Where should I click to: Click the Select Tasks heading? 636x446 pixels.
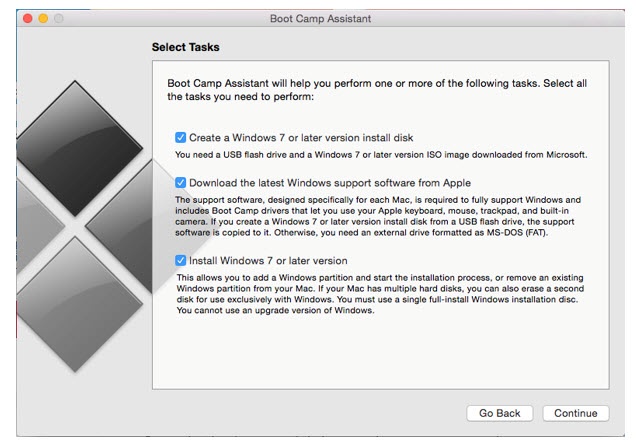coord(185,47)
